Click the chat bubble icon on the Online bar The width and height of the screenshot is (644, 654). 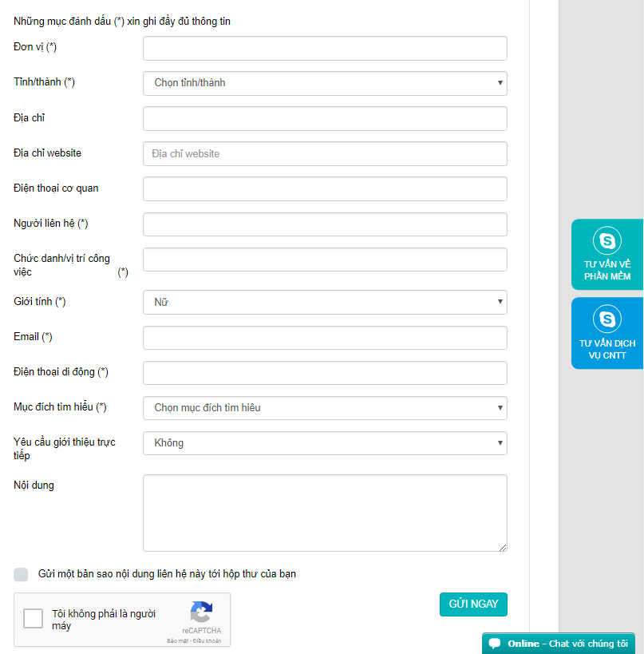coord(496,643)
